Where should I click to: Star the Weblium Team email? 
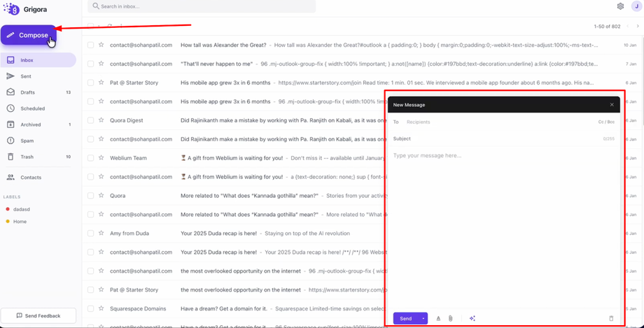(101, 157)
